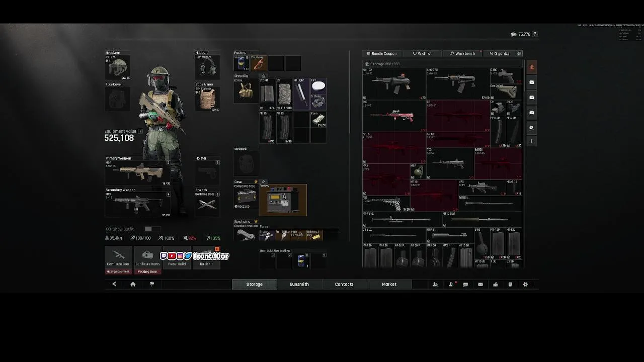The image size is (644, 362).
Task: Open the Workbench
Action: (462, 53)
